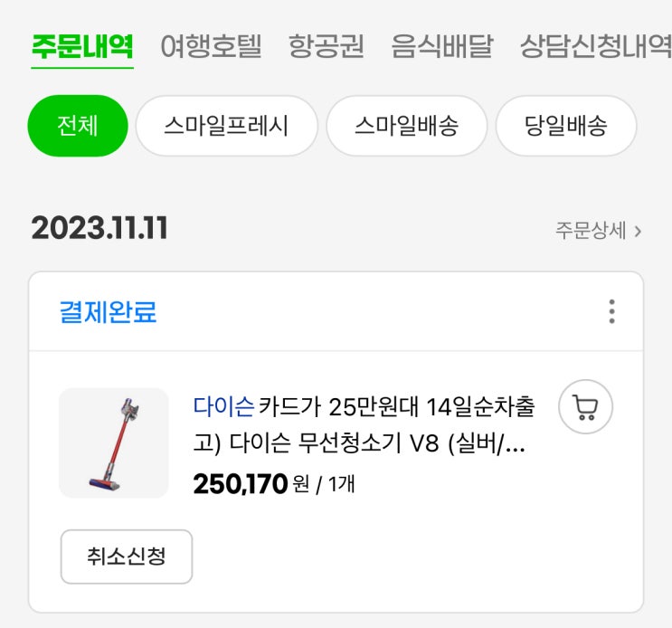Filter orders by 당일배송

coord(565,126)
